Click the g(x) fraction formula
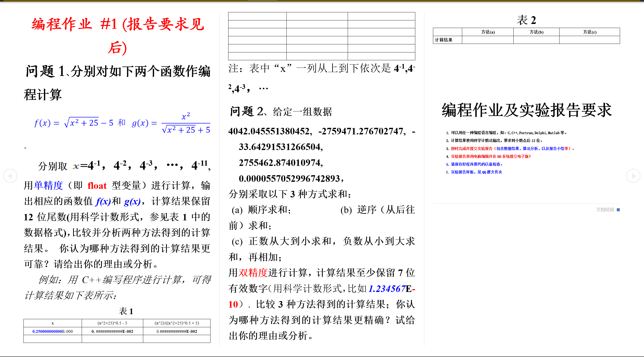 171,123
